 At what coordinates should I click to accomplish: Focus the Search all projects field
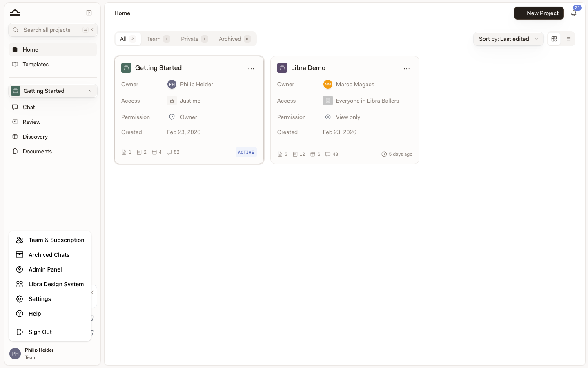coord(53,30)
